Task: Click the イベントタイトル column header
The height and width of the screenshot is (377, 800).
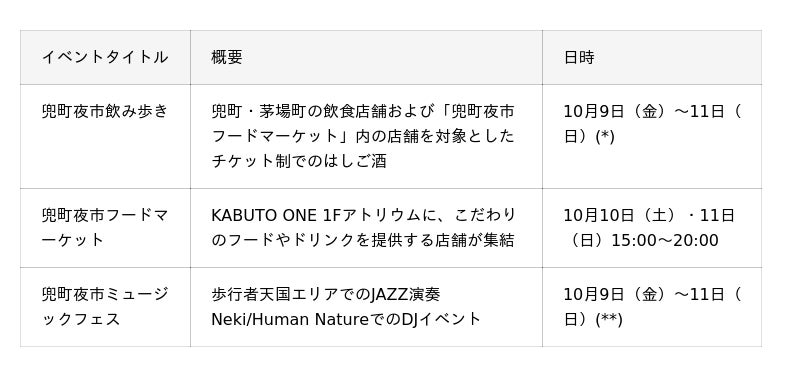Action: (105, 57)
